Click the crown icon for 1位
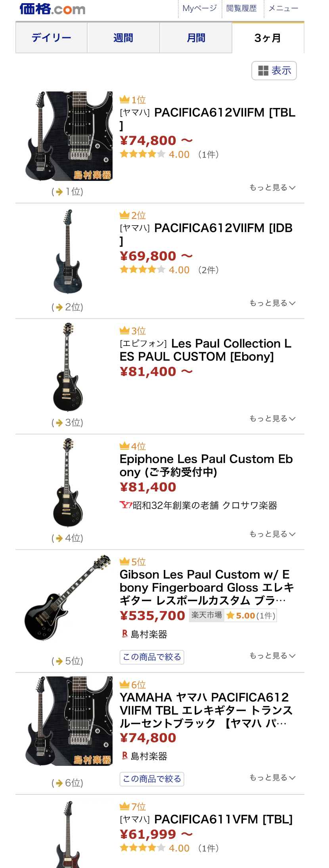 [x=124, y=99]
